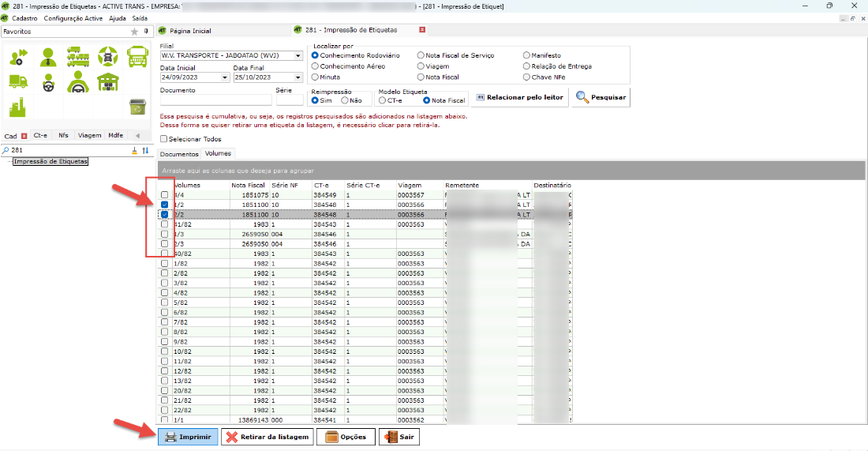Close the 281 - Impressão de Etiquetas tab
The height and width of the screenshot is (451, 868).
pyautogui.click(x=422, y=30)
